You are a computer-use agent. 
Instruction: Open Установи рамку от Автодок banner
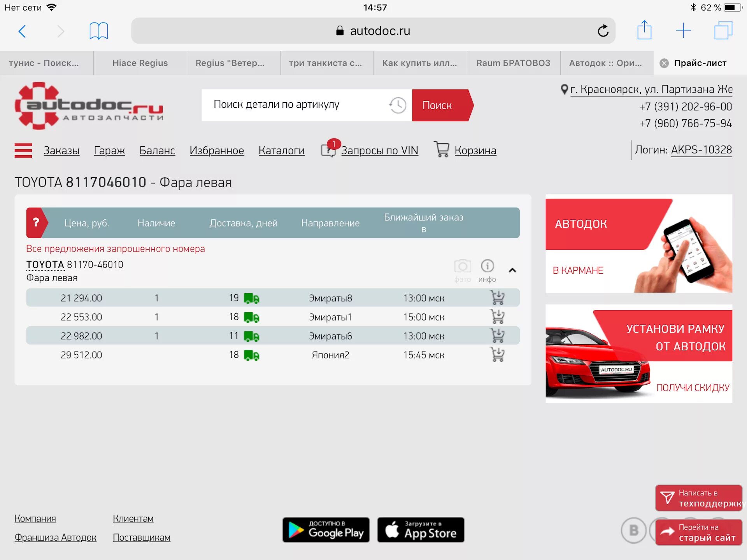[x=639, y=353]
